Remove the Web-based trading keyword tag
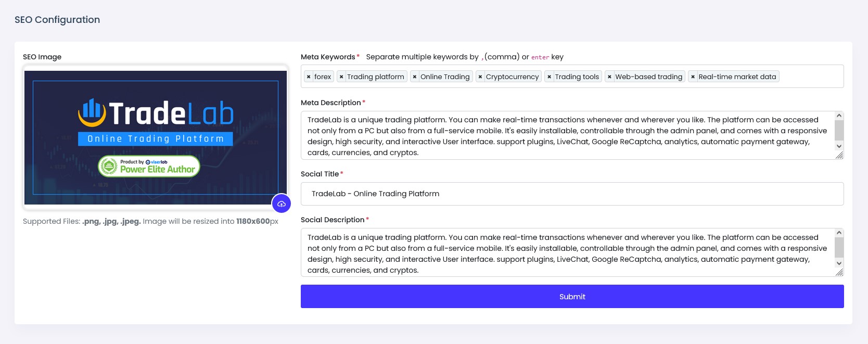868x344 pixels. (x=609, y=77)
